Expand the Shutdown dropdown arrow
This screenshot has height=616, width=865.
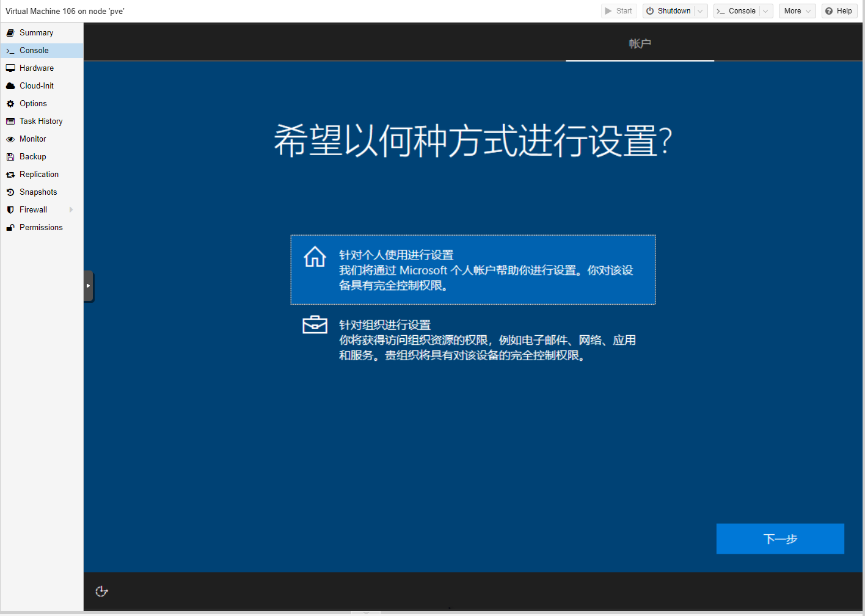(700, 11)
